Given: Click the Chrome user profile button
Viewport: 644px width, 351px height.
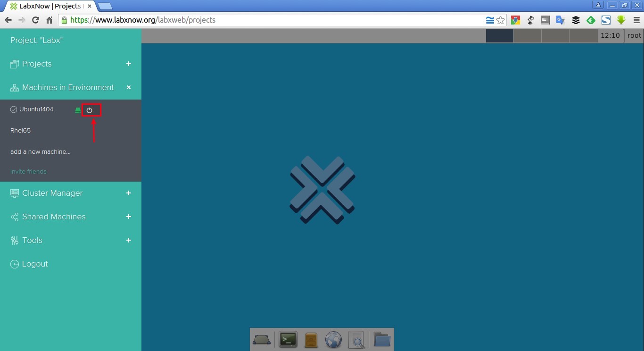Looking at the screenshot, I should (x=598, y=5).
